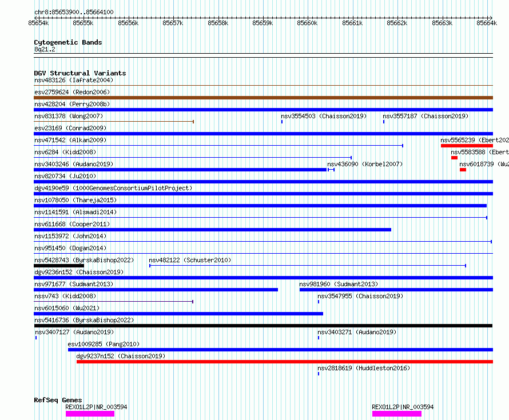Click the nsv482122 (Schuster2010) label
509x420 pixels.
pyautogui.click(x=190, y=260)
